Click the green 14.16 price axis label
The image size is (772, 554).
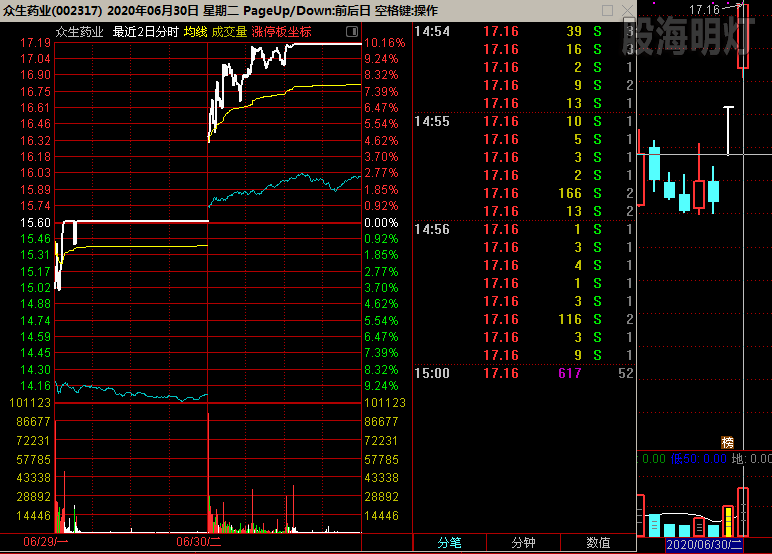[35, 386]
